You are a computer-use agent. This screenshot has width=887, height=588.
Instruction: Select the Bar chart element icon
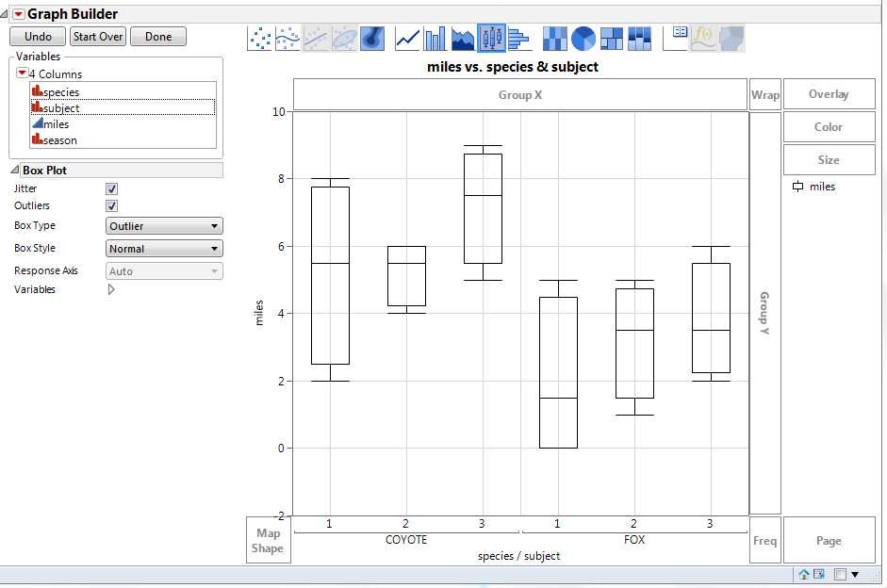point(435,39)
